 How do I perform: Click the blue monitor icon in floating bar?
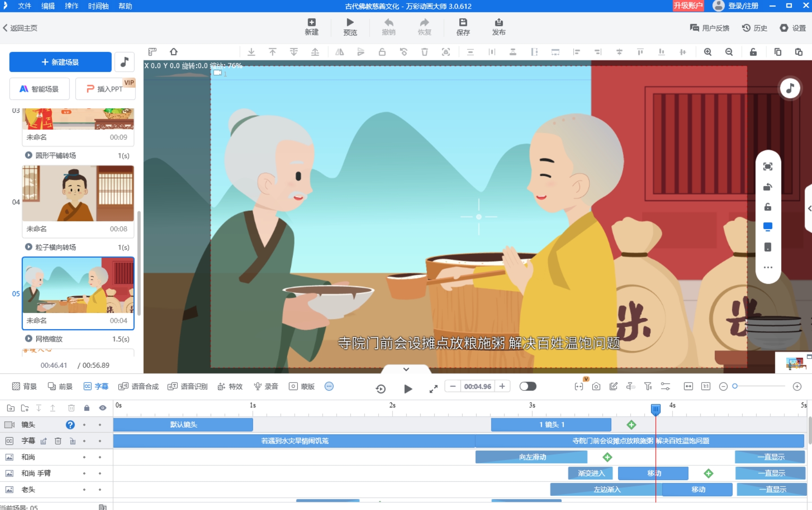[x=768, y=227]
